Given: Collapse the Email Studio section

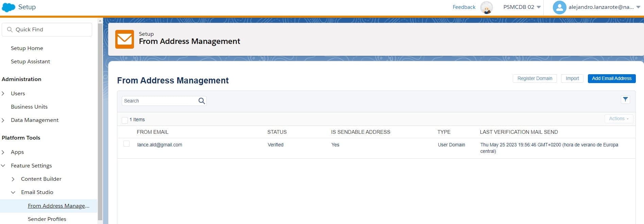Looking at the screenshot, I should pos(13,192).
